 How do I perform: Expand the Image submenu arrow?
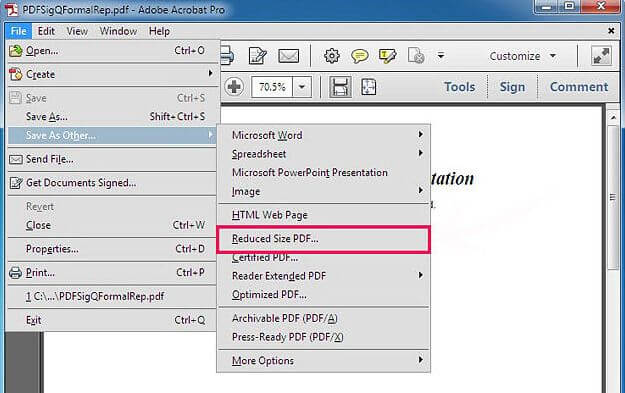click(421, 191)
